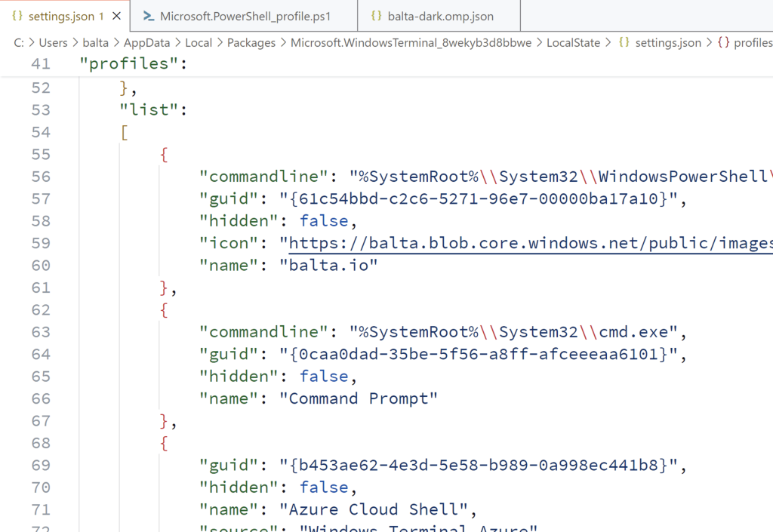Click the JSON icon on settings.json tab
This screenshot has width=773, height=532.
[17, 16]
